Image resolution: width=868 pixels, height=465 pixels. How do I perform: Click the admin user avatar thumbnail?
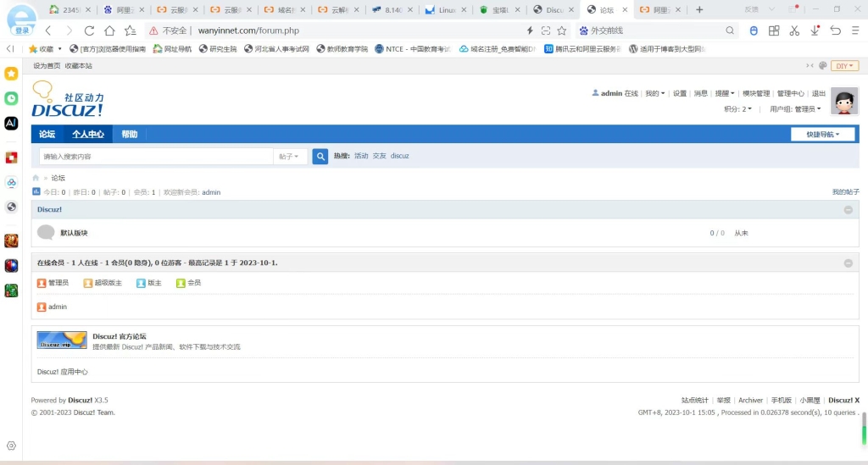click(x=844, y=101)
